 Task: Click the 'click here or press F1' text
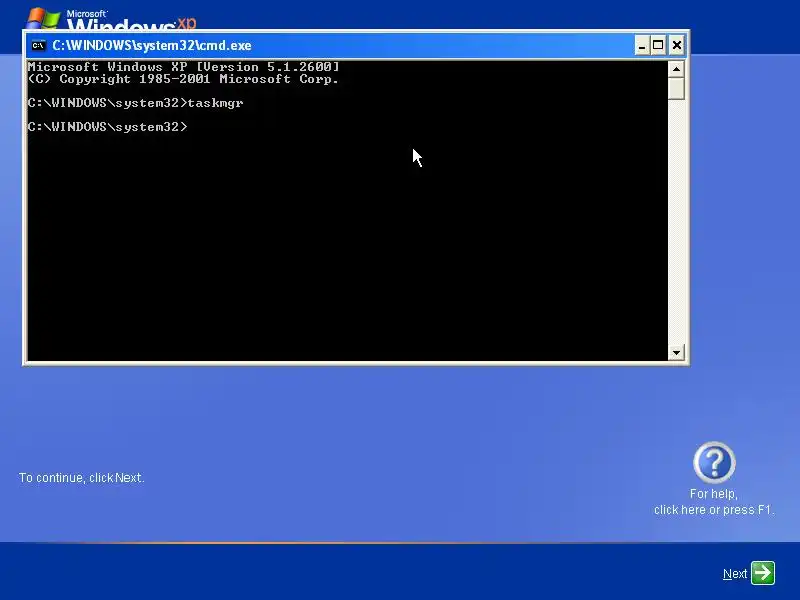coord(714,510)
